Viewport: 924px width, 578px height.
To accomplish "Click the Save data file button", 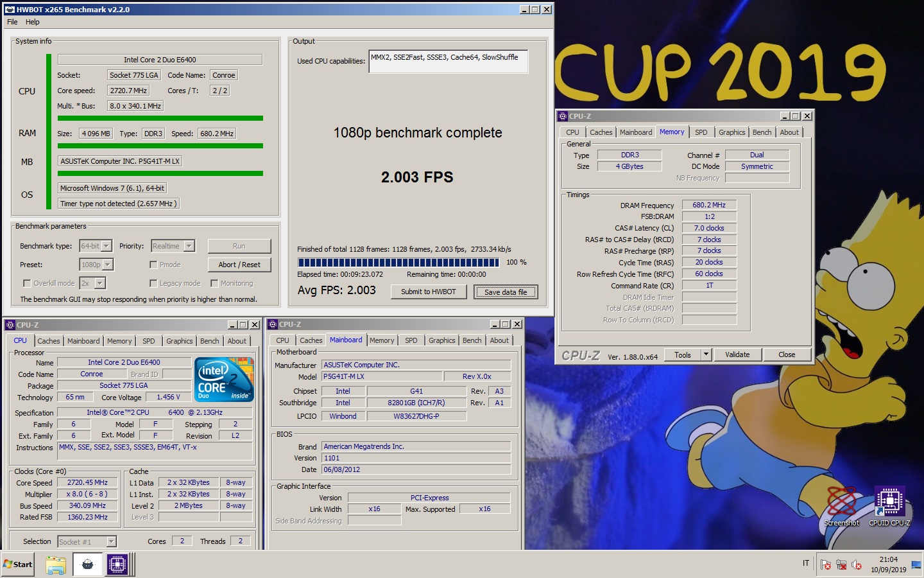I will pyautogui.click(x=506, y=292).
